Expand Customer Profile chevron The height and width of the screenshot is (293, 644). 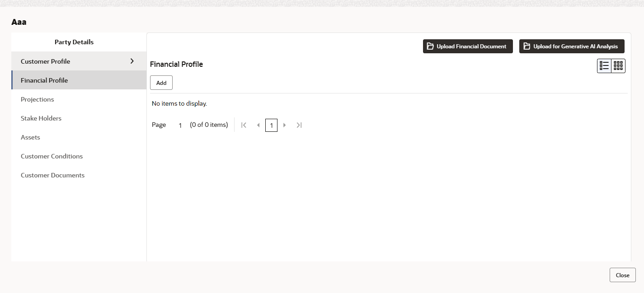pos(132,61)
